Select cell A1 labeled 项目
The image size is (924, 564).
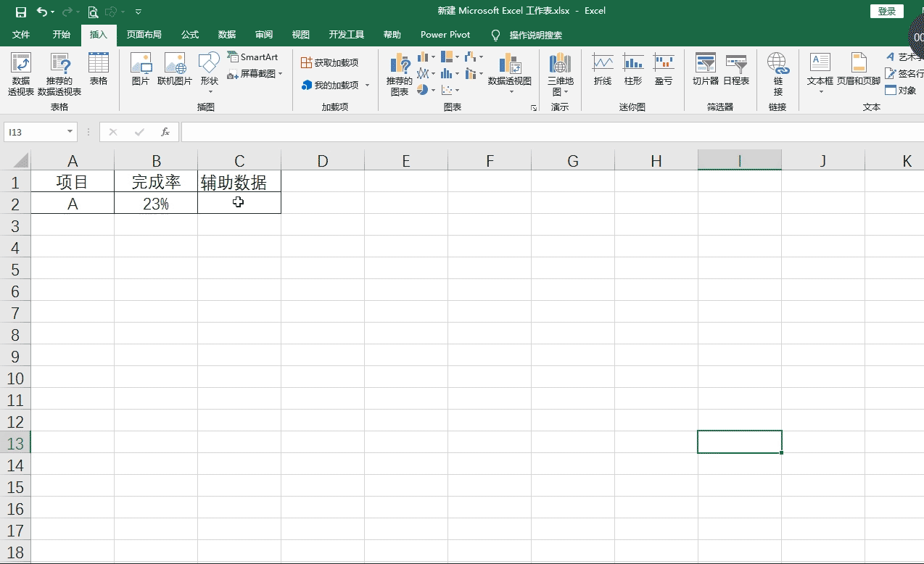pos(73,182)
